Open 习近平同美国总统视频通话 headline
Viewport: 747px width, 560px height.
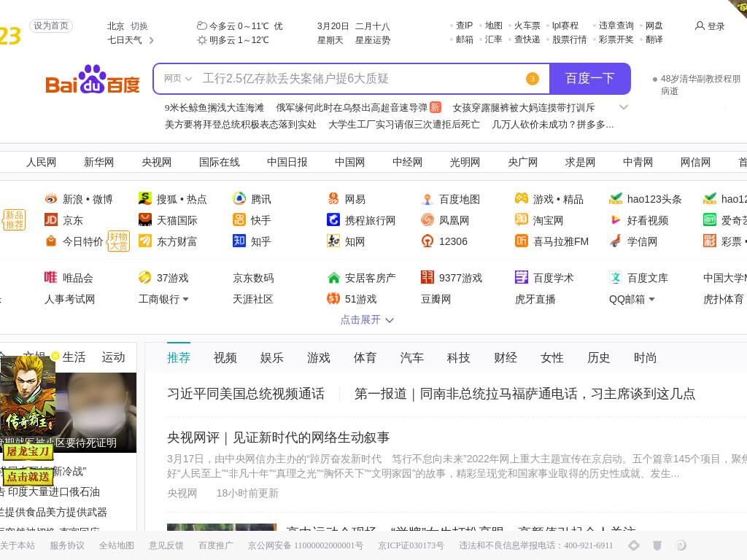tap(246, 393)
